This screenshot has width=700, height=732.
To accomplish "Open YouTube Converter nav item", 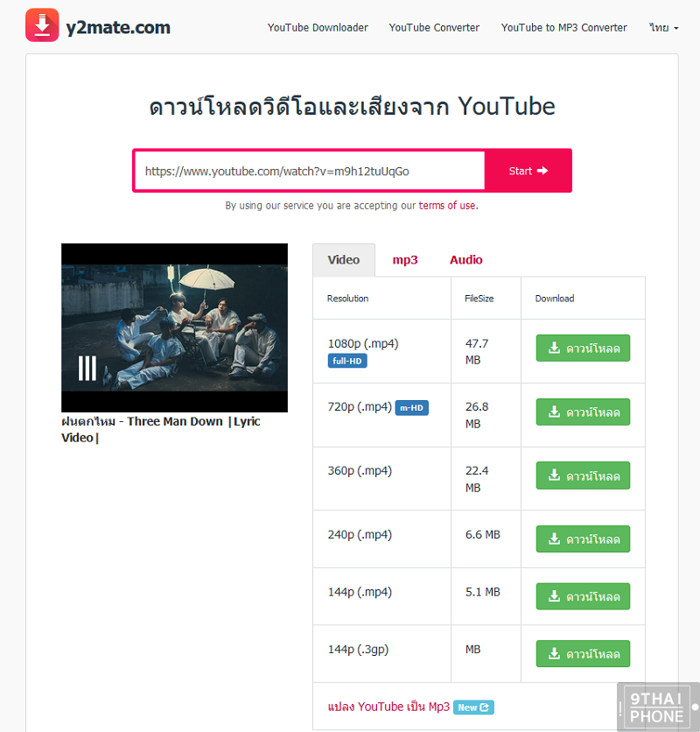I will point(434,27).
